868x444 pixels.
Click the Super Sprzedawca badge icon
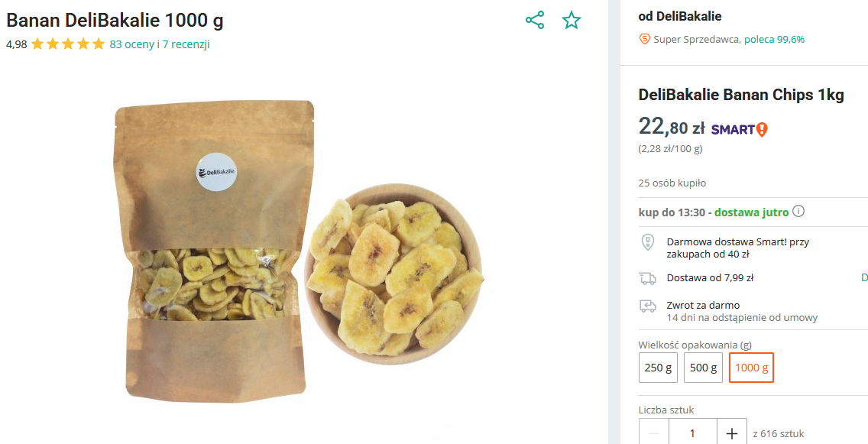point(645,39)
